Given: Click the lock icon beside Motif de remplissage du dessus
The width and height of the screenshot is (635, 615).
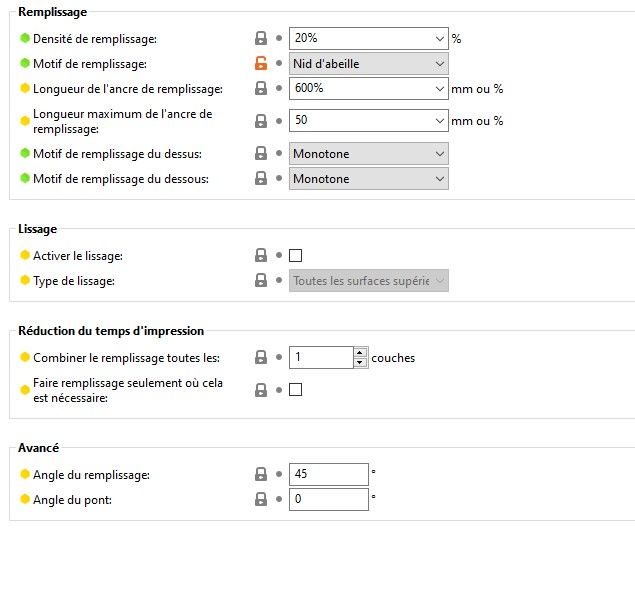Looking at the screenshot, I should pyautogui.click(x=261, y=153).
